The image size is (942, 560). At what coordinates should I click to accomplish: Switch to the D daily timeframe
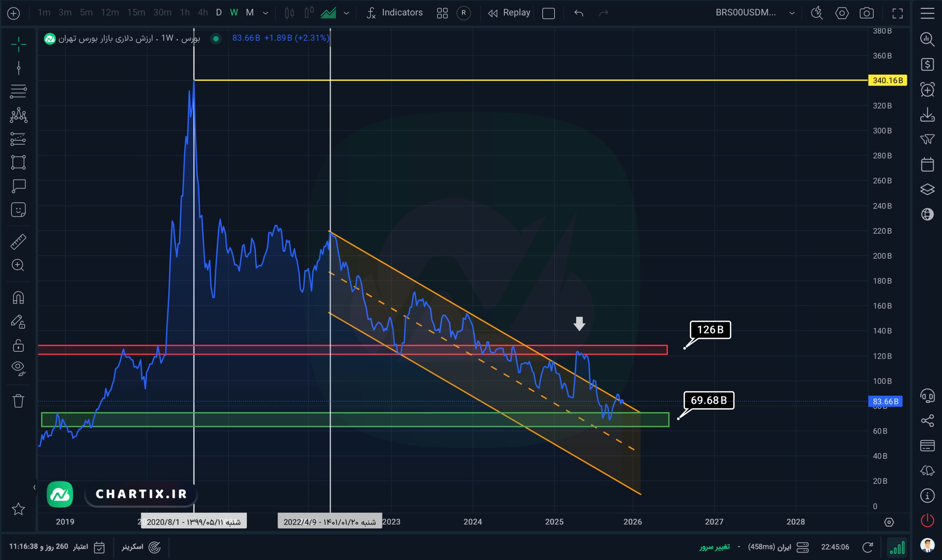click(x=219, y=13)
